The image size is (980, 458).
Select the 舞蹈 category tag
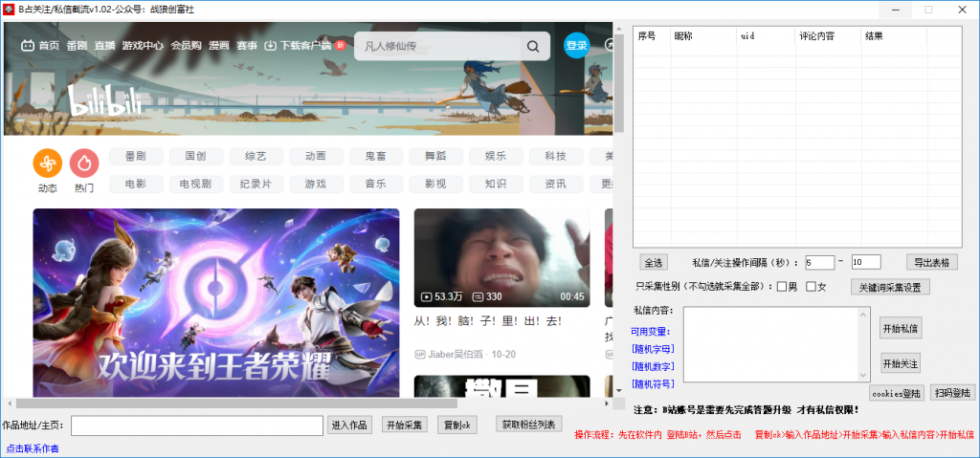tap(435, 156)
